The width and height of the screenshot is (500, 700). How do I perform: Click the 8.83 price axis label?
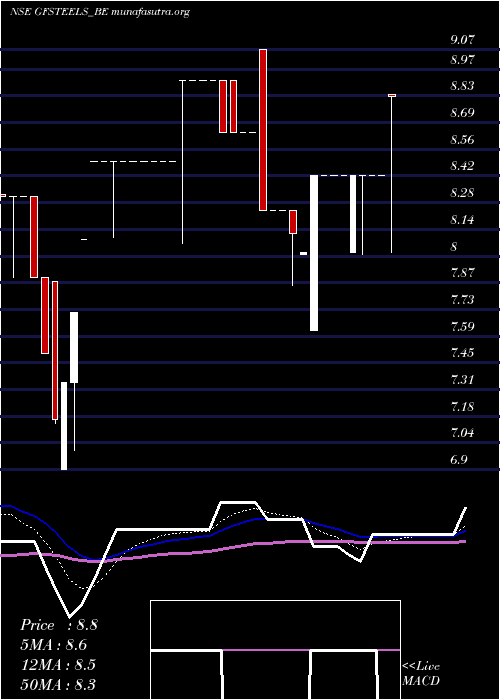point(462,85)
